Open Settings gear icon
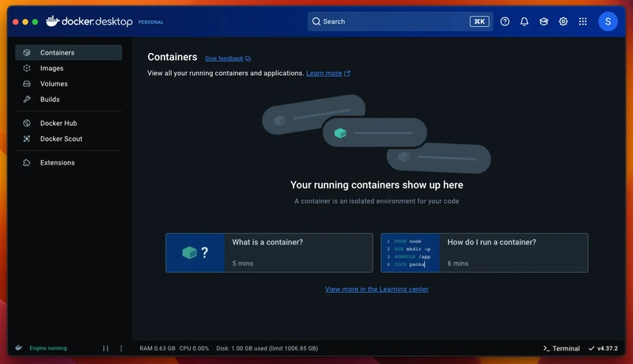The height and width of the screenshot is (364, 633). pyautogui.click(x=563, y=21)
